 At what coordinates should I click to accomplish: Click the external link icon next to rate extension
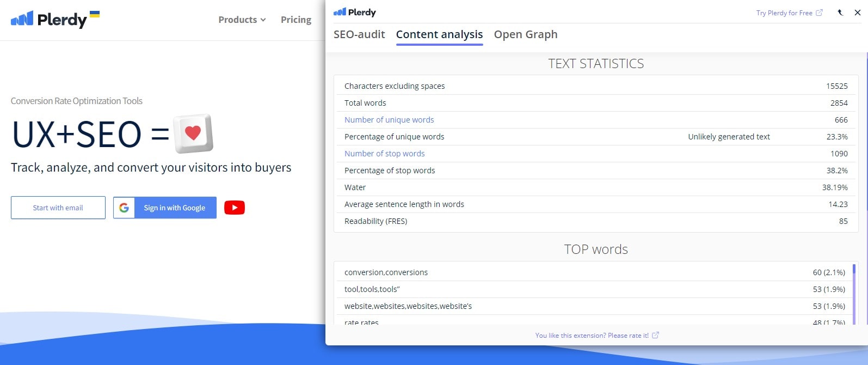click(655, 335)
